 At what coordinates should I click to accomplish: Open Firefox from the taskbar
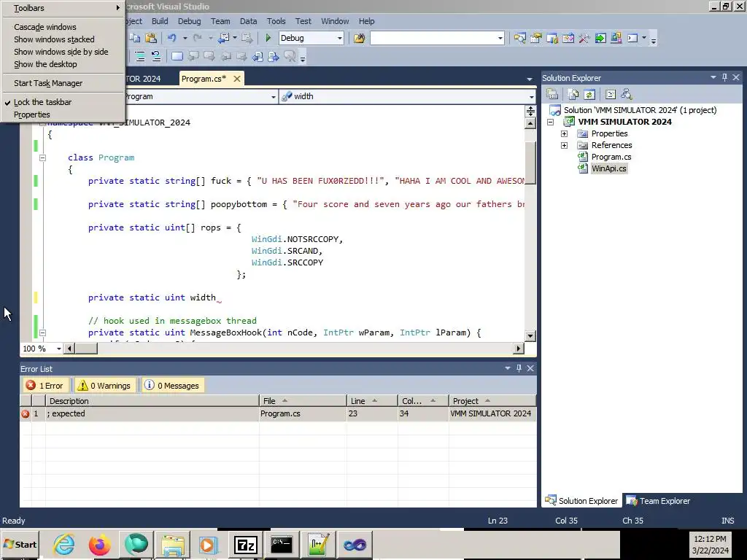pyautogui.click(x=99, y=544)
